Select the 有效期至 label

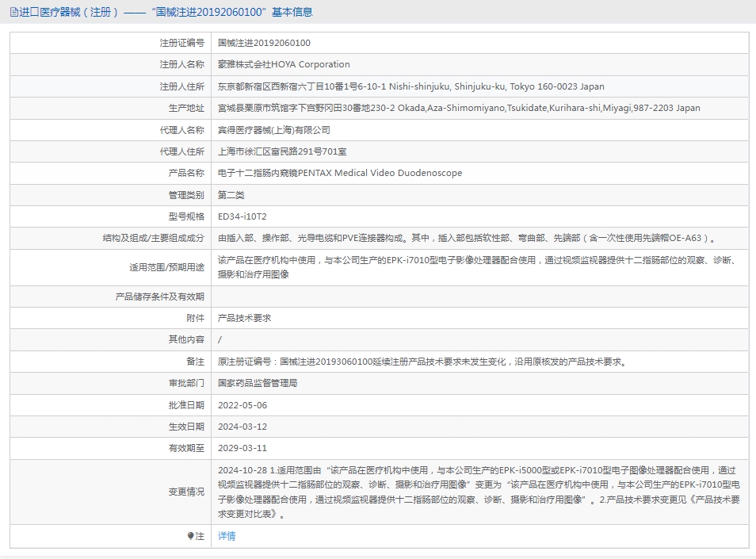[x=186, y=448]
